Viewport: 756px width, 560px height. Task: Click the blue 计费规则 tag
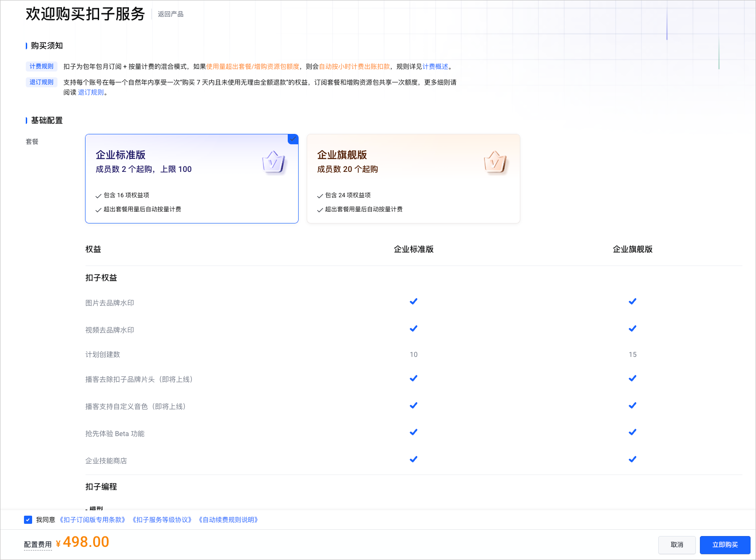click(x=42, y=66)
